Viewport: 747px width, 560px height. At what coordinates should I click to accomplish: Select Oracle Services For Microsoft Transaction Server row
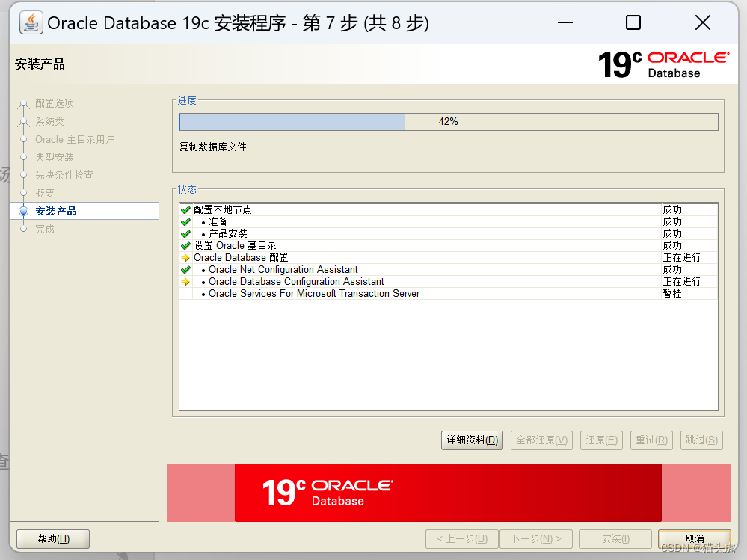click(449, 293)
